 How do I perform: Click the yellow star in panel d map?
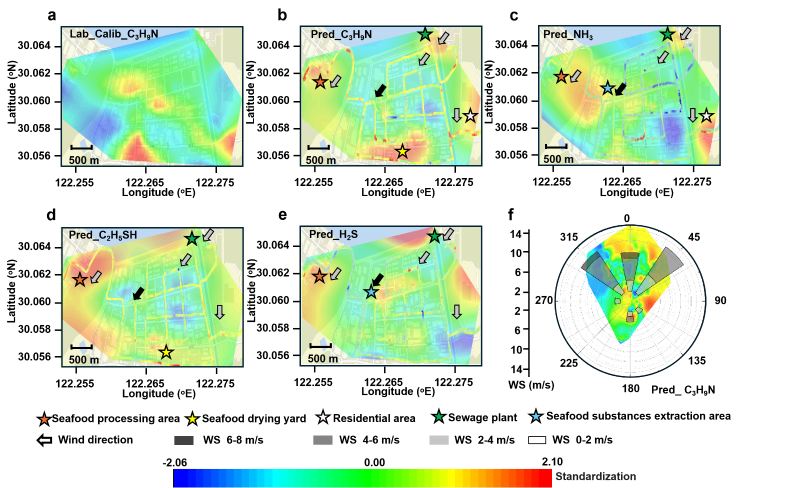click(x=166, y=352)
